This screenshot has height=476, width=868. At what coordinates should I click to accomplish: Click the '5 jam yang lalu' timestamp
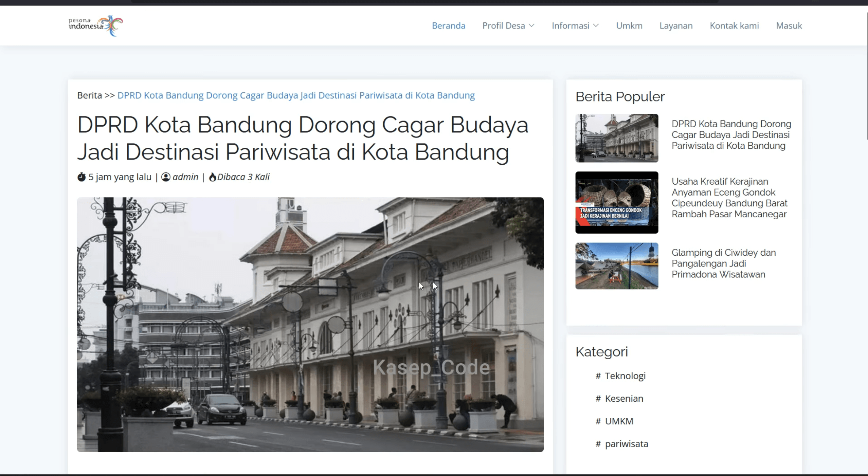click(x=120, y=177)
